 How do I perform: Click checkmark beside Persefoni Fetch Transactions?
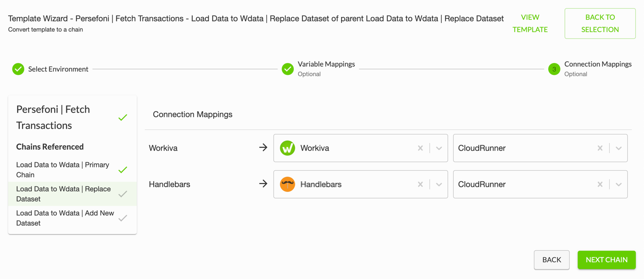pyautogui.click(x=123, y=117)
